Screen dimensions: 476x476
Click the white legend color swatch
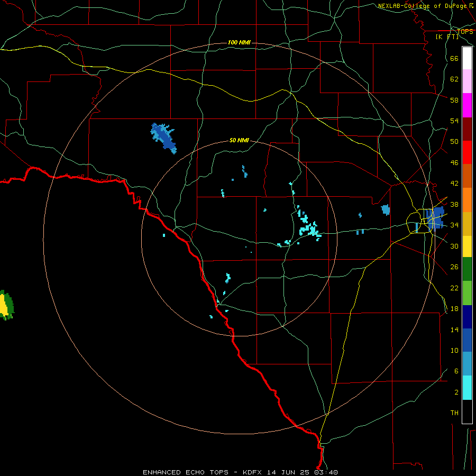pos(467,58)
